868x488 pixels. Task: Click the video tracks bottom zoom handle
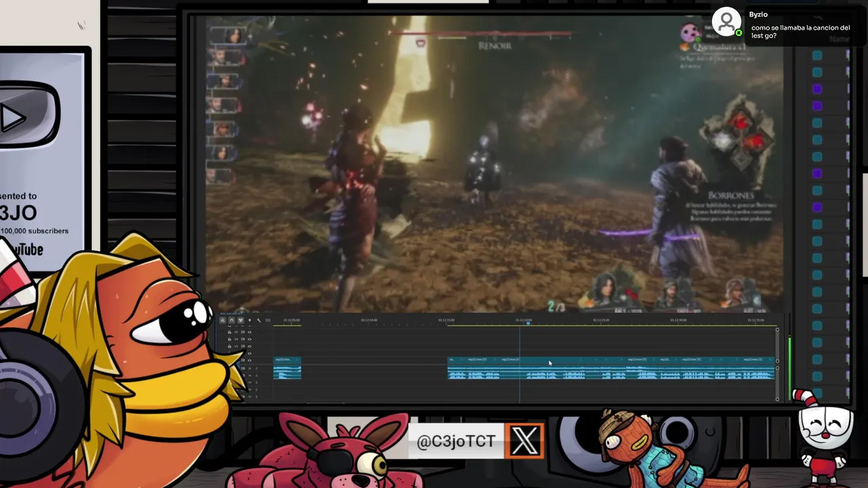[777, 361]
